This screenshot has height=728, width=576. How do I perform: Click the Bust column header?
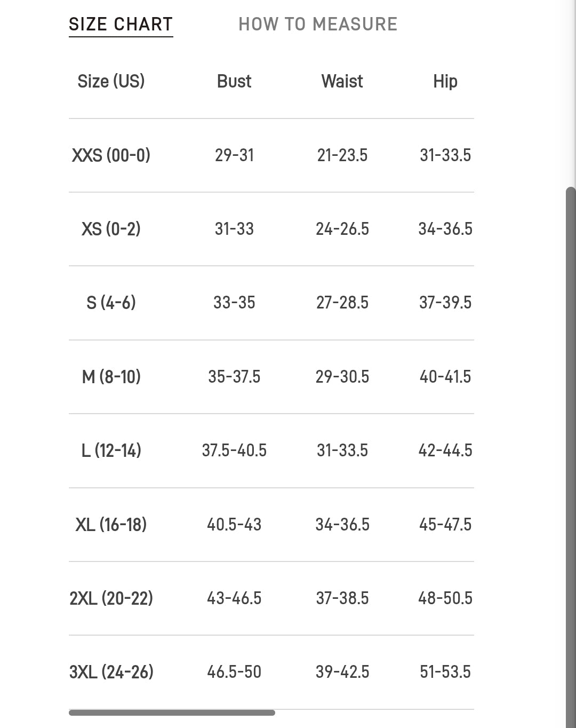(234, 81)
